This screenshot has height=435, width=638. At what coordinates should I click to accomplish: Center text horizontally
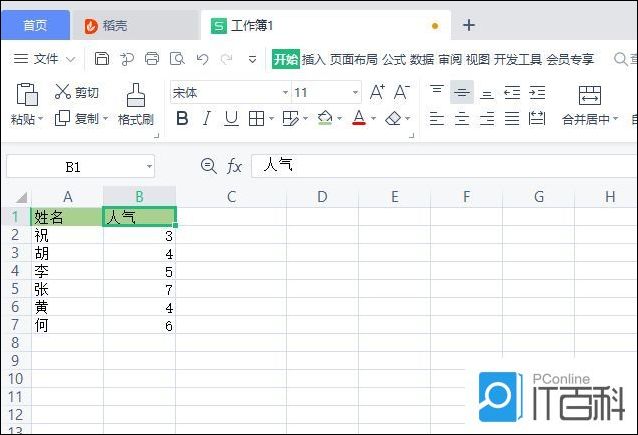462,118
